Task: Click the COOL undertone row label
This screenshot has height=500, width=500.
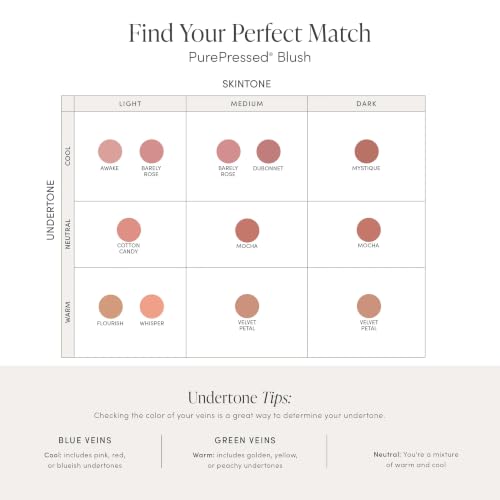Action: 68,156
